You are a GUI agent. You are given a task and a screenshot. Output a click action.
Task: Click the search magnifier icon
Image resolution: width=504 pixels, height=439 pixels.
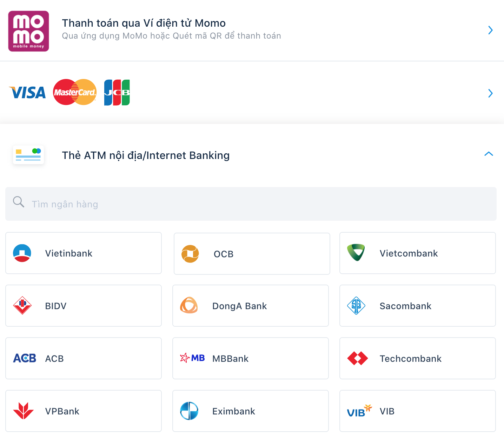tap(18, 202)
